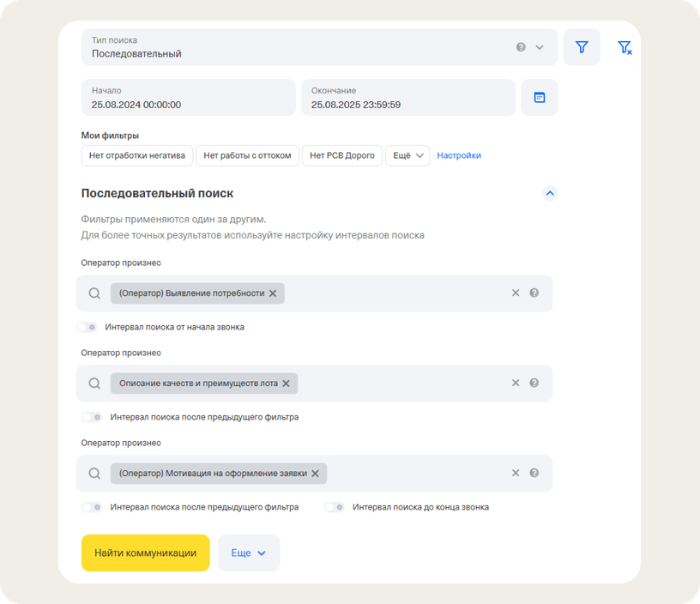This screenshot has width=700, height=604.
Task: Select the Нет отработки негатива filter
Action: pyautogui.click(x=137, y=155)
